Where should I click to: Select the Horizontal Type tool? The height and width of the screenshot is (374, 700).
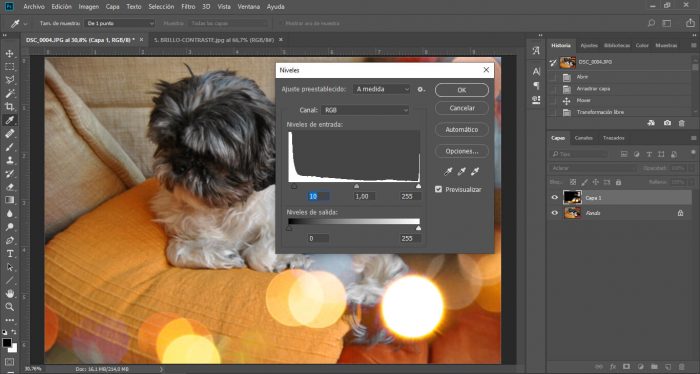pos(9,253)
